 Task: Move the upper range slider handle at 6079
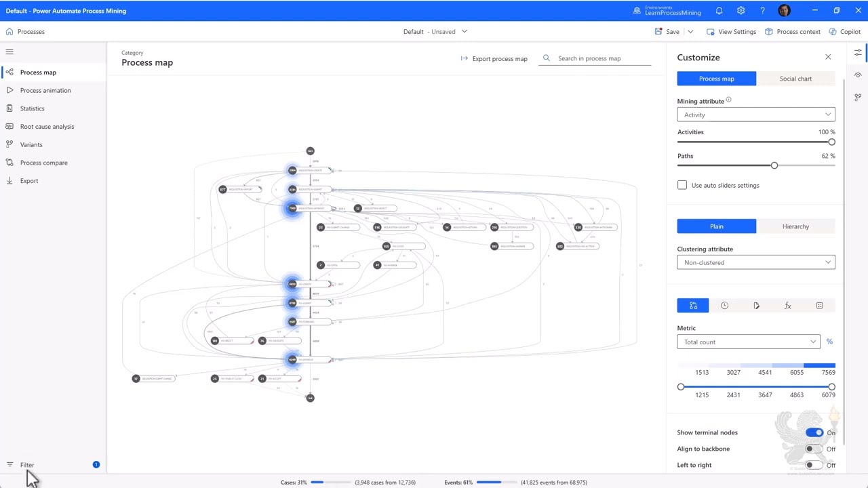coord(831,387)
